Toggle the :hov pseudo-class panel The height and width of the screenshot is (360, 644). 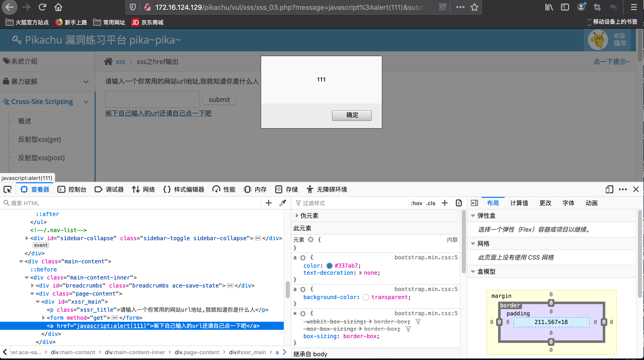coord(416,203)
